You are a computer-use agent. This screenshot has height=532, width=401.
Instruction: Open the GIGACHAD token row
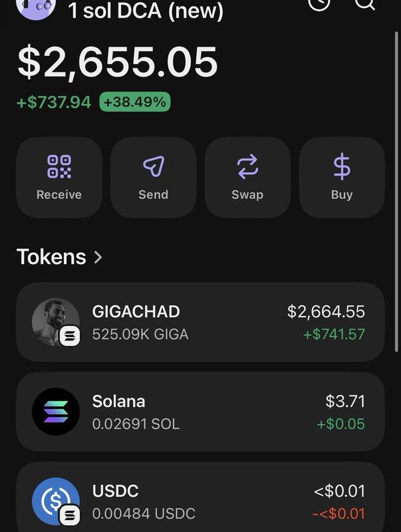point(200,323)
